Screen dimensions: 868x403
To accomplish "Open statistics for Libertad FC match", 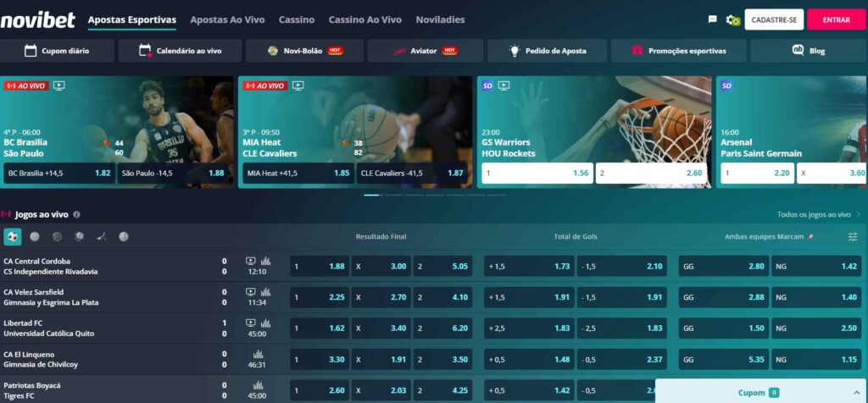I will click(265, 323).
